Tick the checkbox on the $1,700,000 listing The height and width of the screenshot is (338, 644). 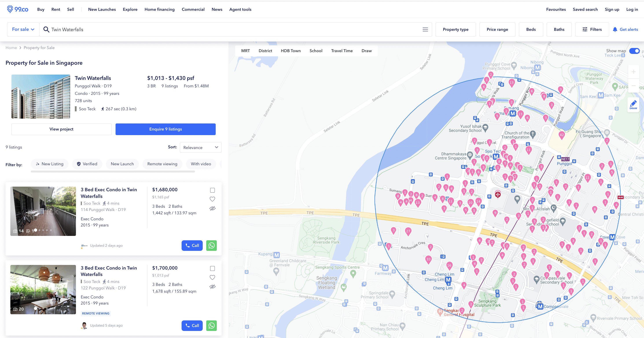point(212,268)
